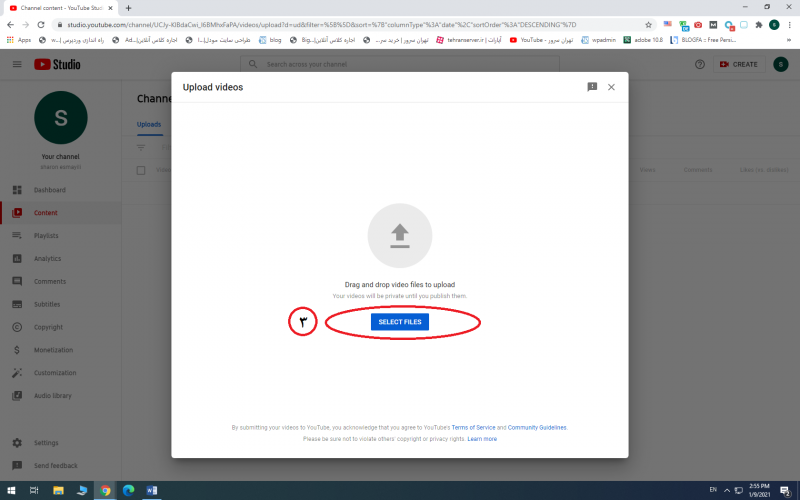Click the SELECT FILES button

(399, 322)
